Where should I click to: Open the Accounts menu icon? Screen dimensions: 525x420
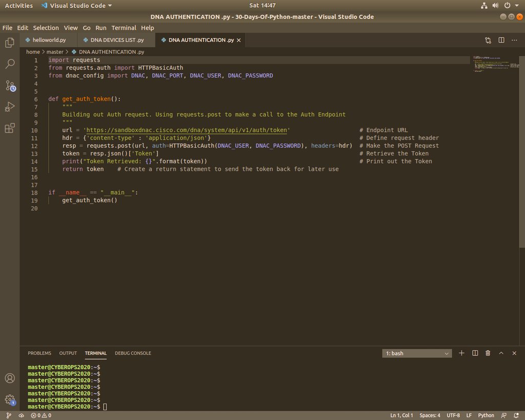click(x=10, y=378)
